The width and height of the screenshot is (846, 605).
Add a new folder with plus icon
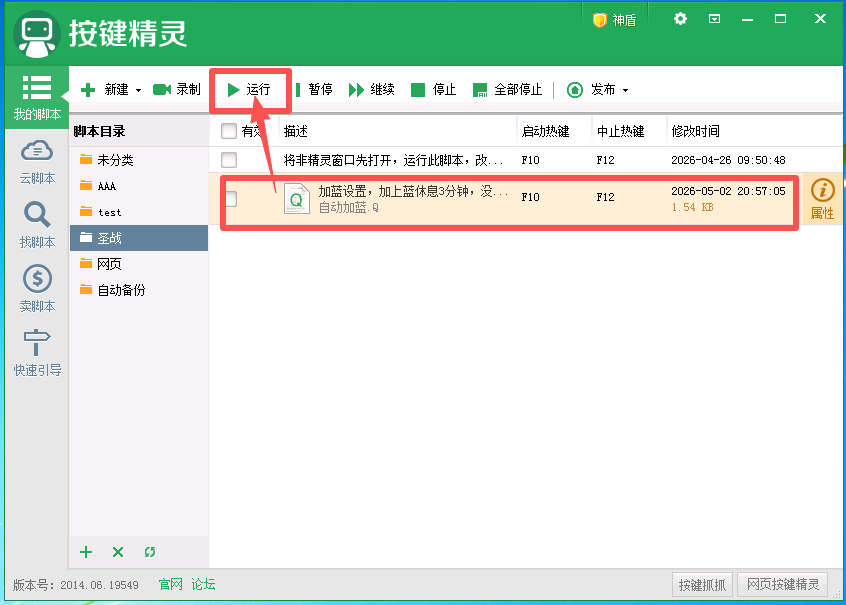(86, 552)
